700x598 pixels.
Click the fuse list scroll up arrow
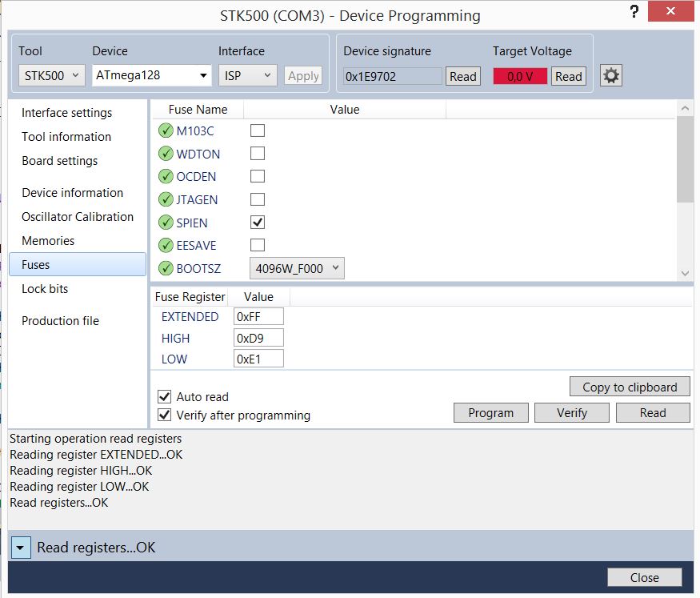coord(685,107)
